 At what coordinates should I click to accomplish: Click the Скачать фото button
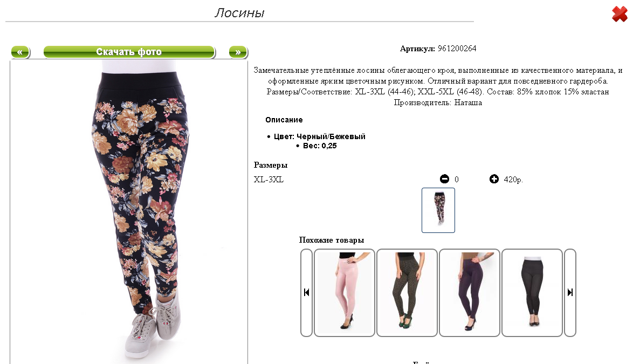[x=129, y=52]
